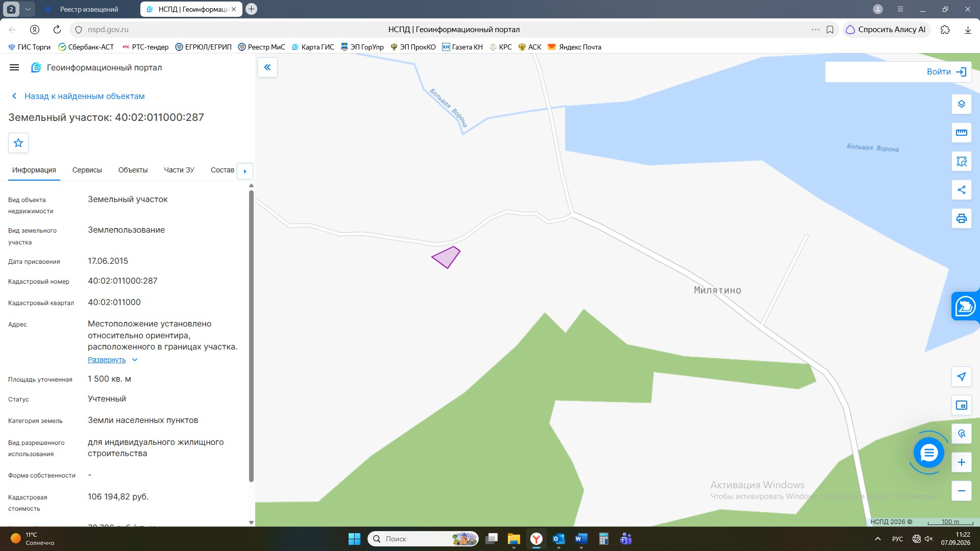Activate the area search selection tool
980x551 pixels.
[962, 161]
